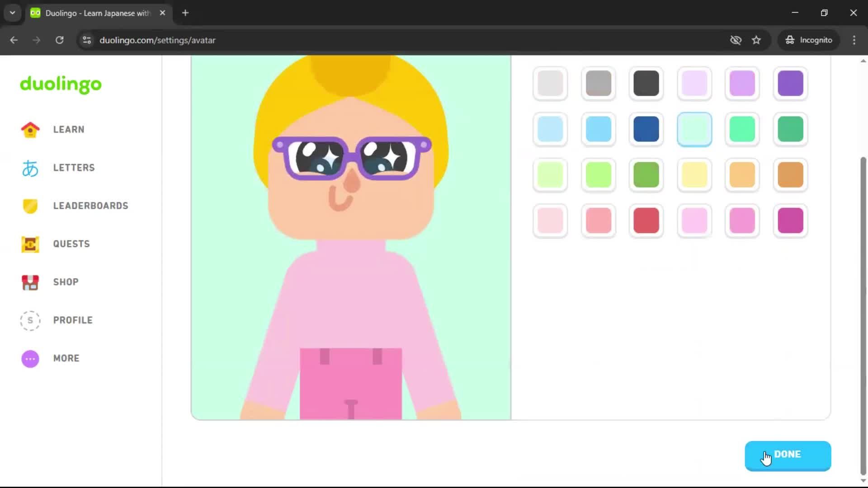The width and height of the screenshot is (868, 488).
Task: Toggle the bookmark star in the address bar
Action: [x=756, y=40]
